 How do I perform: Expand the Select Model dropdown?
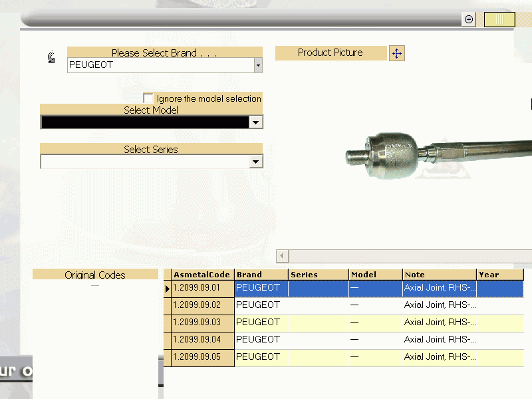click(x=256, y=122)
